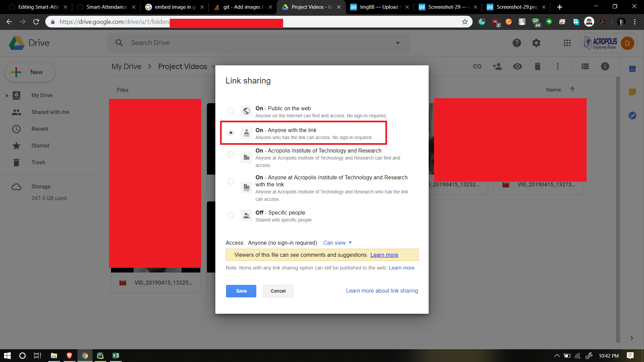Screen dimensions: 644x362
Task: Click the eye preview icon
Action: pos(517,66)
